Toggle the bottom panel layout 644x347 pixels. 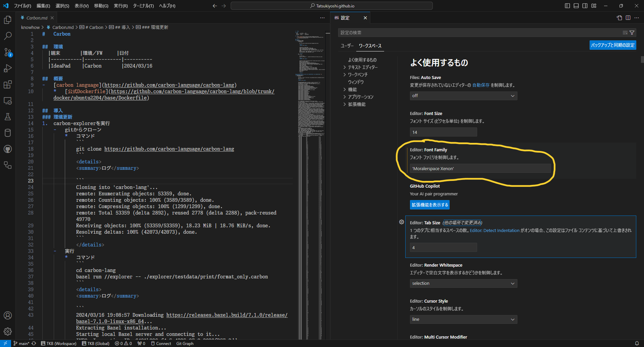(x=576, y=6)
